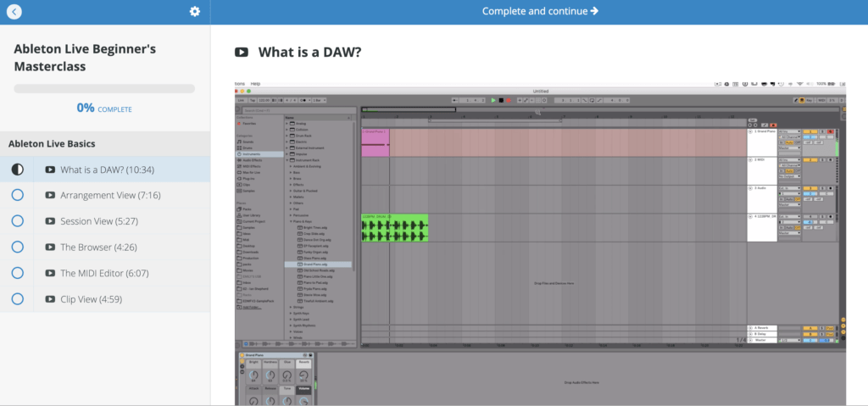Click the green drum audio clip
This screenshot has width=868, height=406.
click(395, 228)
